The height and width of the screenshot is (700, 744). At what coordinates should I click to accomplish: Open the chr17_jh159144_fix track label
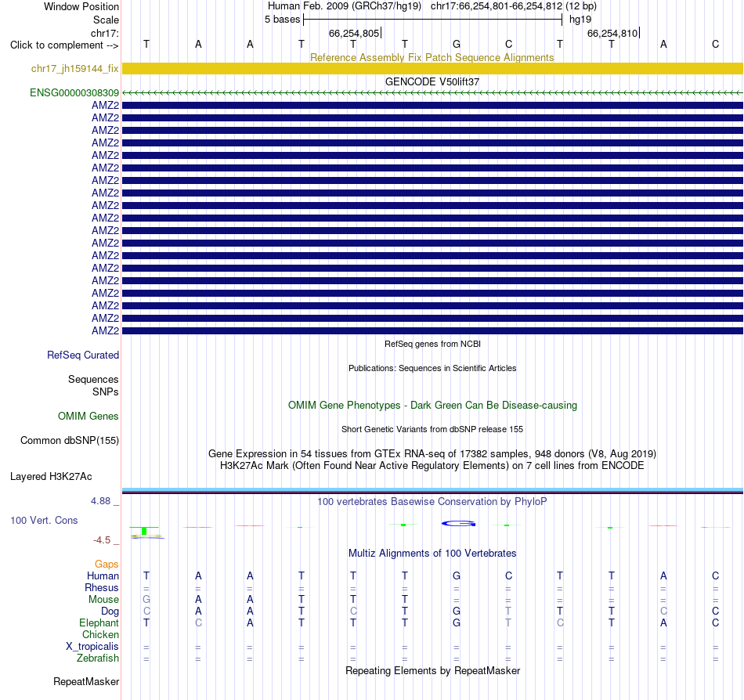click(75, 68)
